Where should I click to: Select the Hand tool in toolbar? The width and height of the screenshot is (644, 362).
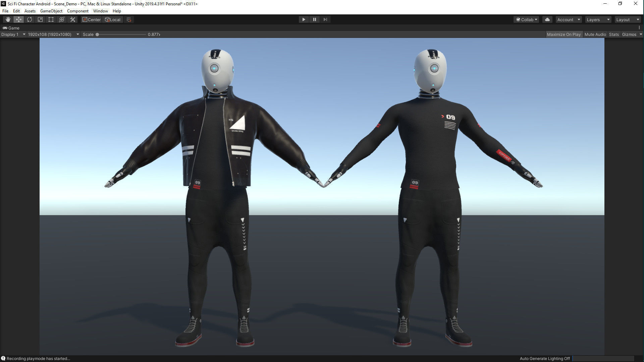click(x=8, y=19)
